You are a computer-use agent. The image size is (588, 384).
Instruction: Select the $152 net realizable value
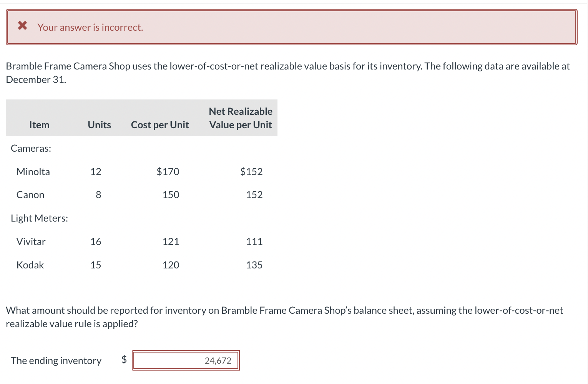(x=251, y=171)
